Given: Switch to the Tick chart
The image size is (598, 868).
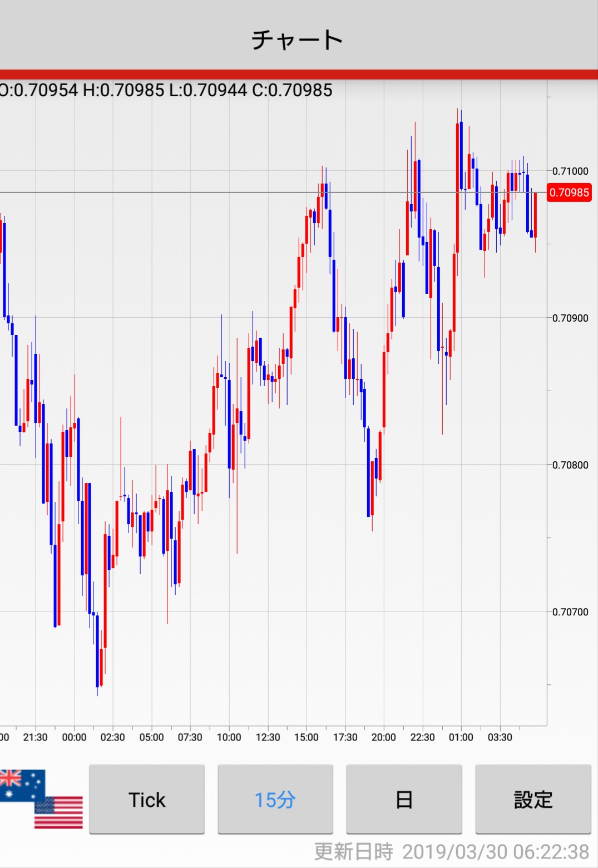Looking at the screenshot, I should pyautogui.click(x=147, y=799).
